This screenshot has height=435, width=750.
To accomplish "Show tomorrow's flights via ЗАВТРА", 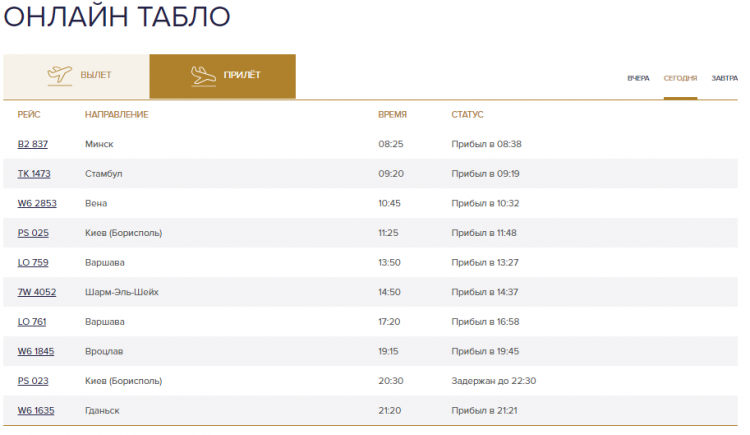I will click(x=725, y=78).
